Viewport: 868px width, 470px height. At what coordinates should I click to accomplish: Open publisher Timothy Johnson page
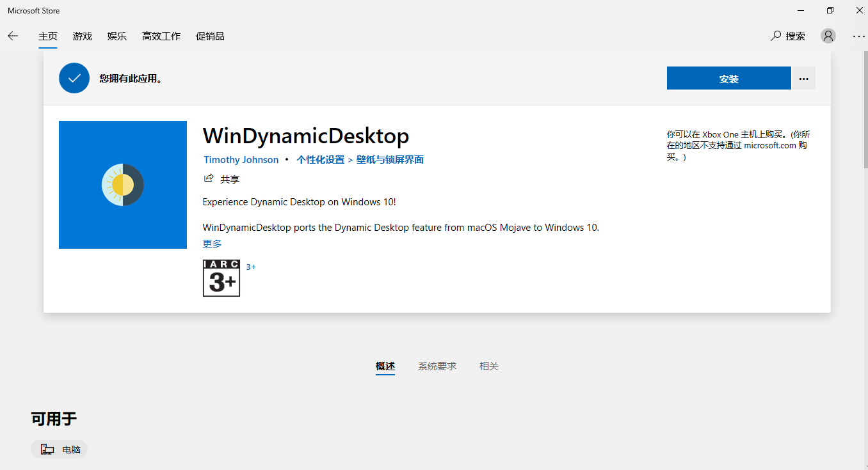click(241, 159)
